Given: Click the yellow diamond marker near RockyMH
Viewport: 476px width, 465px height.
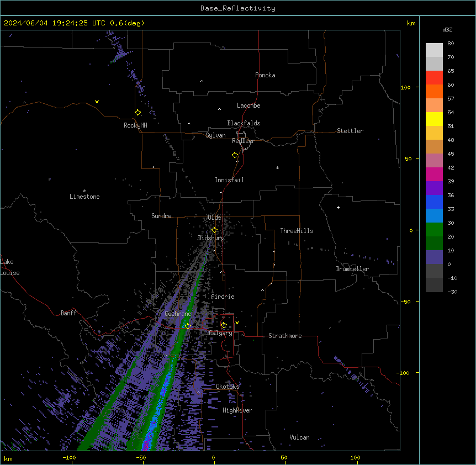Looking at the screenshot, I should tap(137, 113).
